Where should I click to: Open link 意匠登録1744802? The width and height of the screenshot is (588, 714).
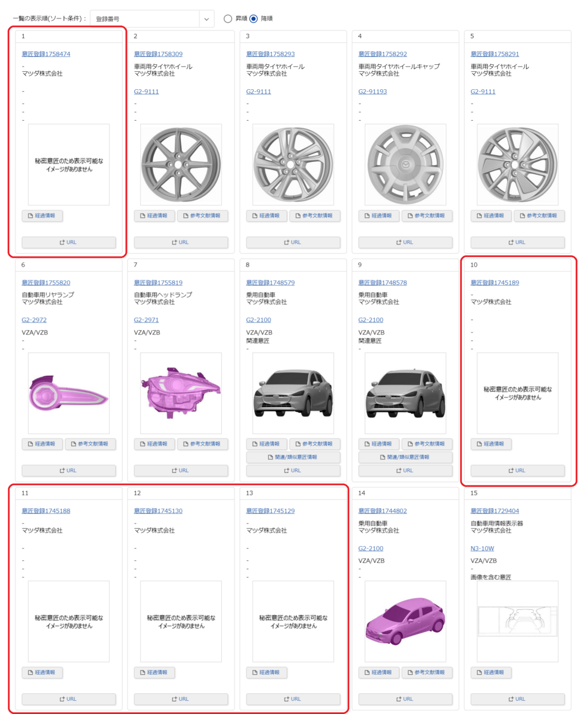383,511
